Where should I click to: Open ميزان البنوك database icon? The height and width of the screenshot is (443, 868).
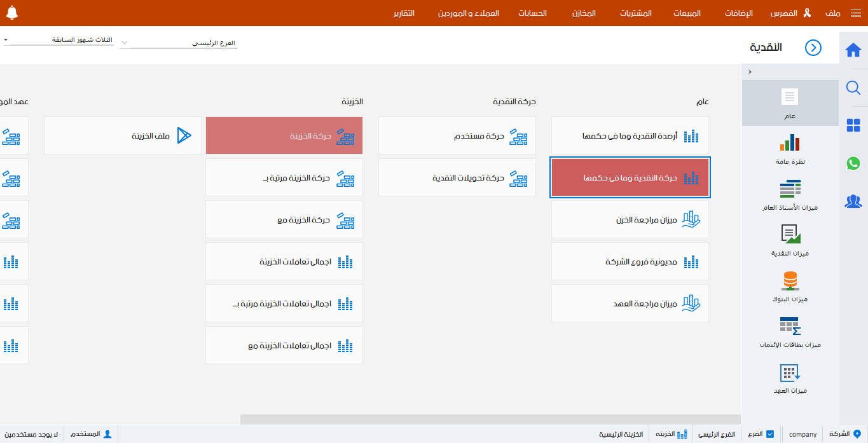point(790,278)
